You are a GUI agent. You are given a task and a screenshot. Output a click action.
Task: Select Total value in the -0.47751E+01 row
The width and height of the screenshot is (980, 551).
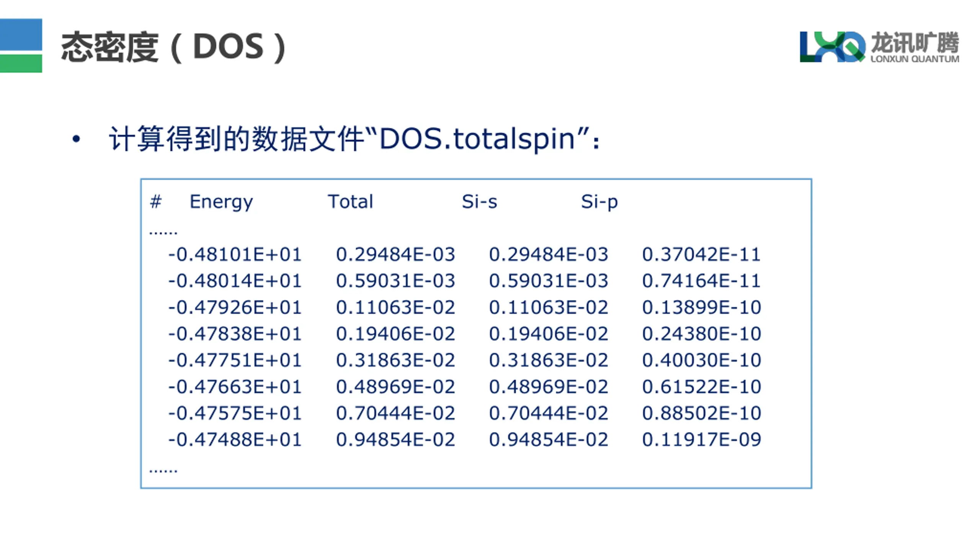(395, 360)
